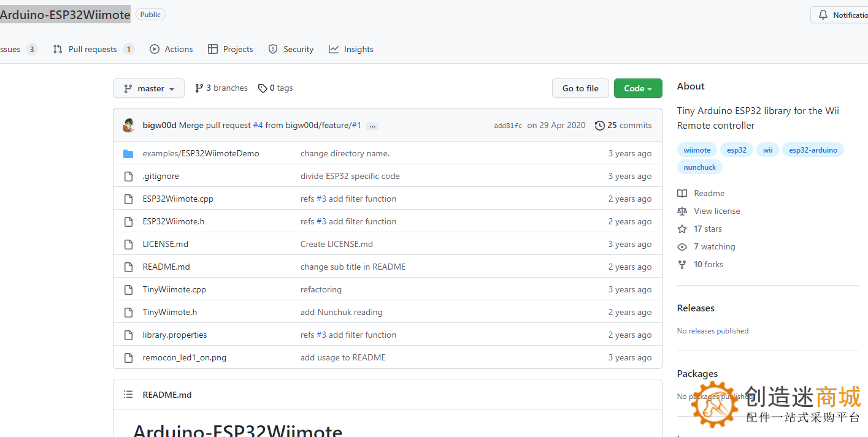Click the Notifications bell button
Viewport: 868px width, 437px height.
tap(840, 15)
